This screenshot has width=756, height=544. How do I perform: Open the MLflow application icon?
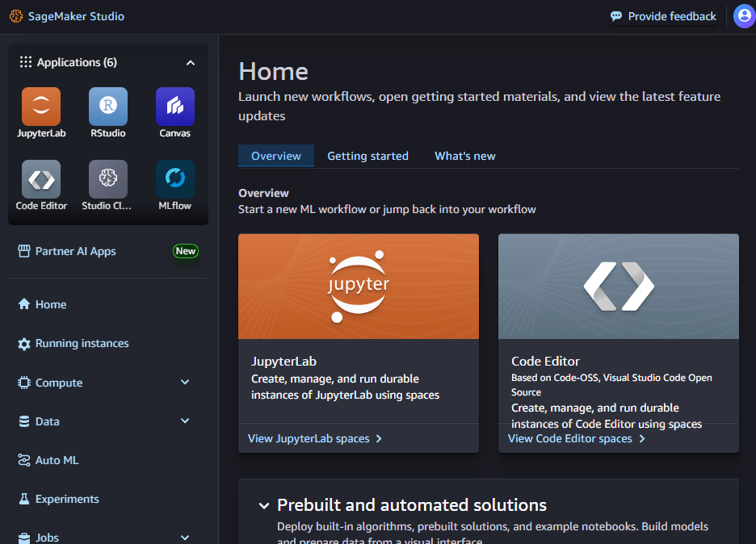175,179
